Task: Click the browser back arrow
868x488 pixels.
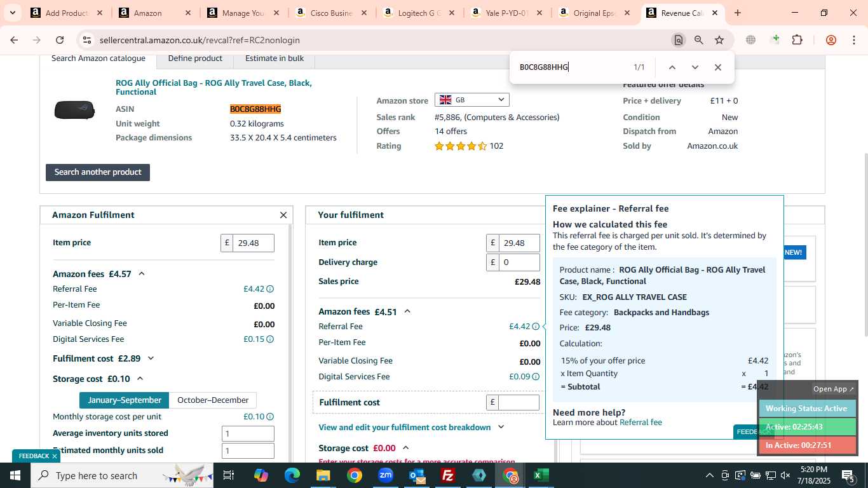Action: (14, 40)
